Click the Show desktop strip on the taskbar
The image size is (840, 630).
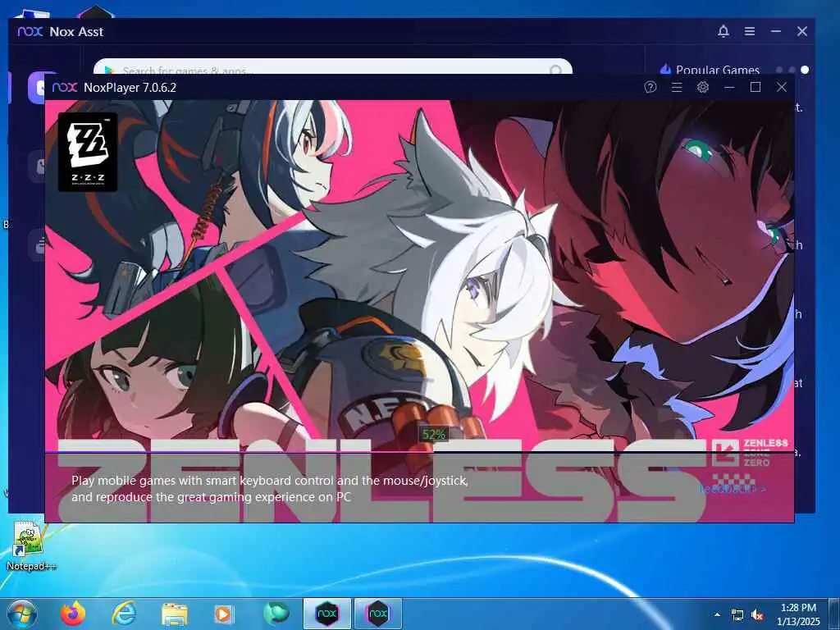pos(834,614)
